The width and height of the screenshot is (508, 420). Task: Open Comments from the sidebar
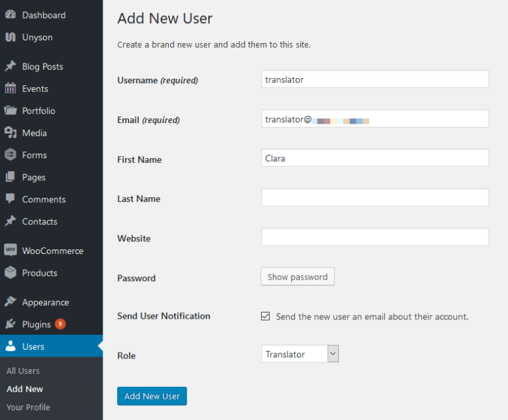pyautogui.click(x=44, y=199)
